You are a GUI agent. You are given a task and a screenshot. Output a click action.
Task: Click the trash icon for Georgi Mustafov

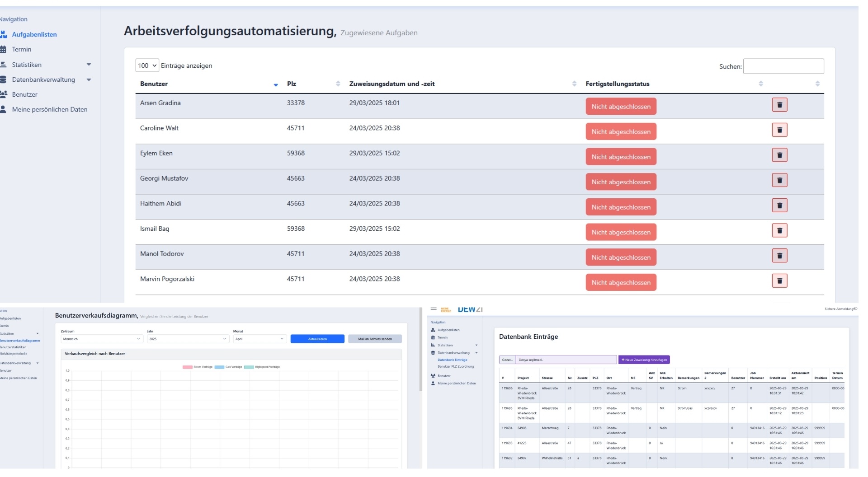pyautogui.click(x=779, y=180)
